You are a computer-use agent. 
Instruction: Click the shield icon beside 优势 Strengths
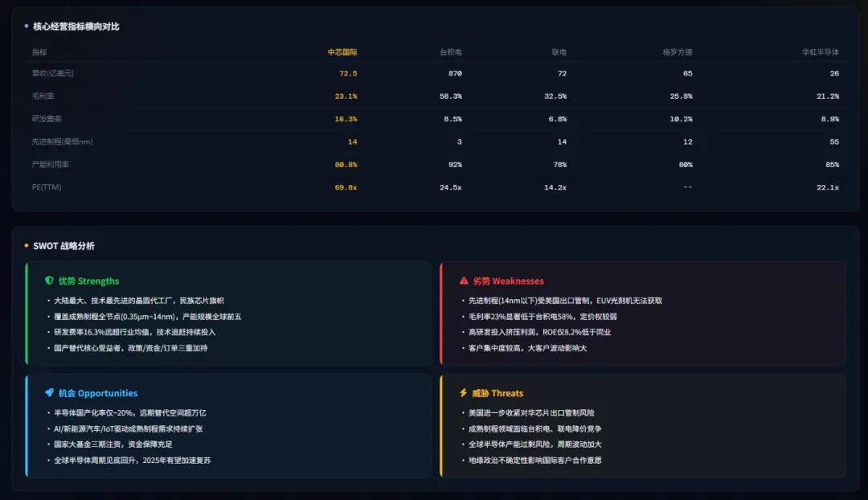(49, 281)
